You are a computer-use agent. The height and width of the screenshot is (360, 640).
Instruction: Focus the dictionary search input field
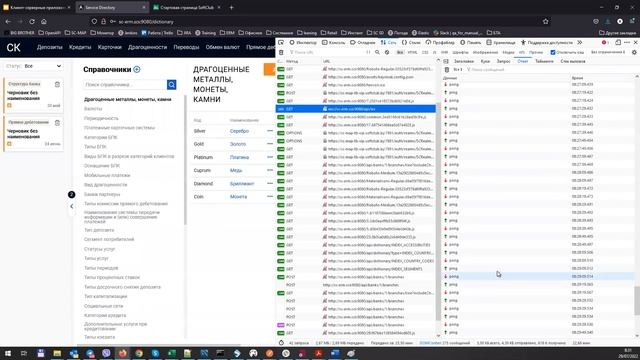[125, 84]
